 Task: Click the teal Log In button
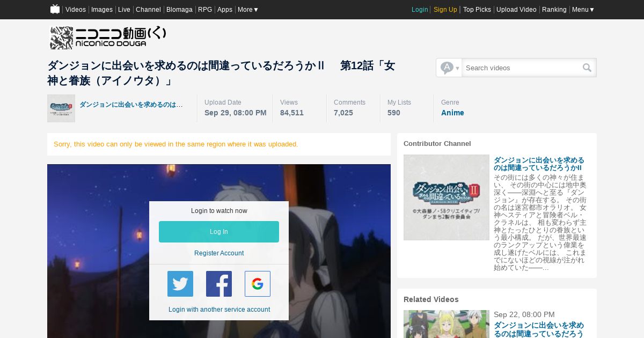coord(219,232)
